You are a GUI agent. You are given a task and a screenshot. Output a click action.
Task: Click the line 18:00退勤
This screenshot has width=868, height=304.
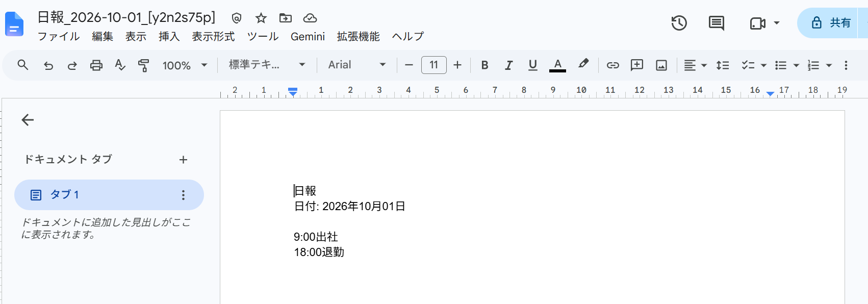[x=319, y=252]
